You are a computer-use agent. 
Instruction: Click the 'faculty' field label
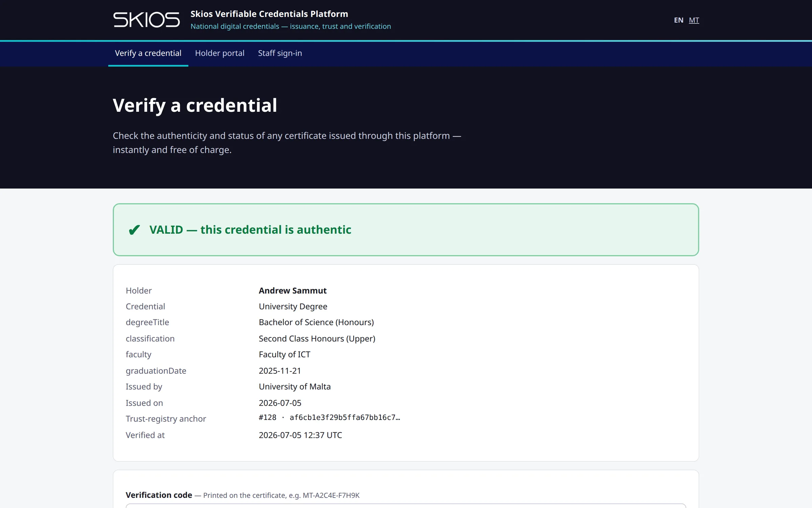click(138, 355)
